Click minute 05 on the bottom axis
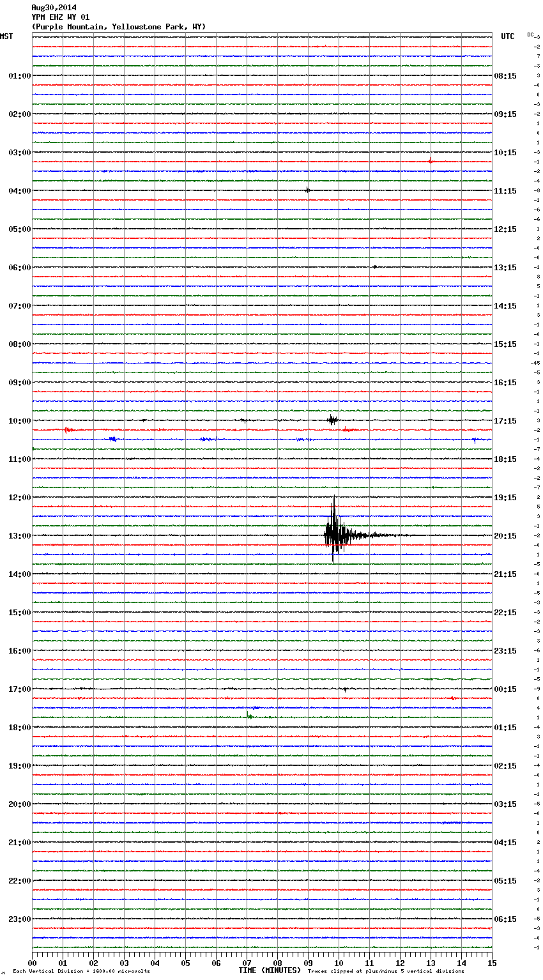 click(185, 962)
